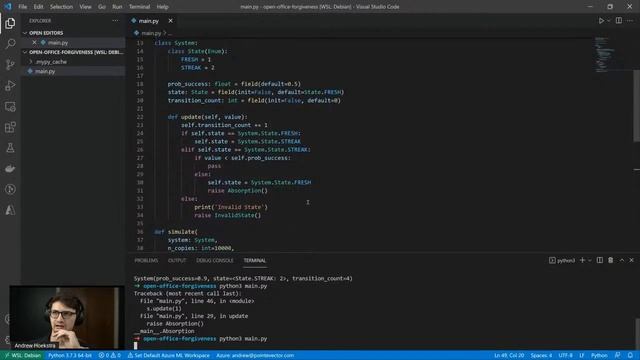Open the Help menu

pyautogui.click(x=162, y=7)
